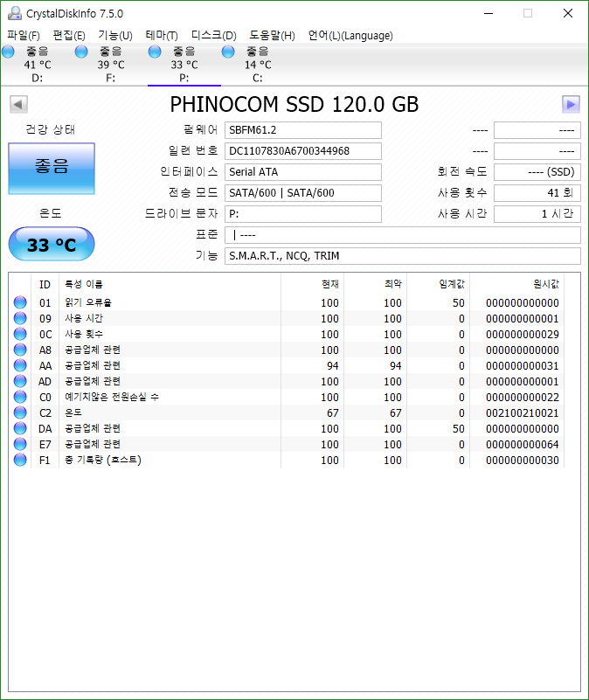Click status icon of C0 row
Viewport: 589px width, 700px height.
point(20,397)
